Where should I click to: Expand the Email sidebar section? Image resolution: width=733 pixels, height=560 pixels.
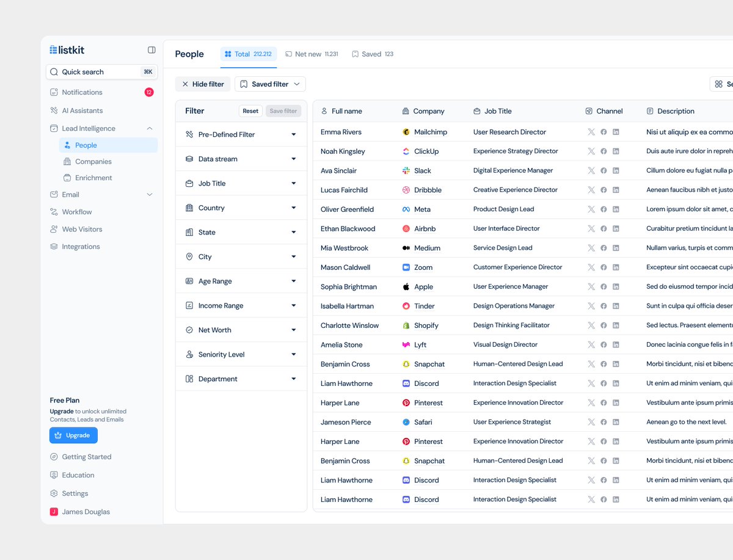pyautogui.click(x=150, y=195)
